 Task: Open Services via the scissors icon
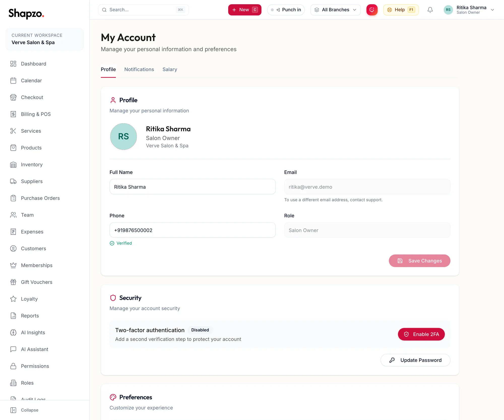[13, 131]
